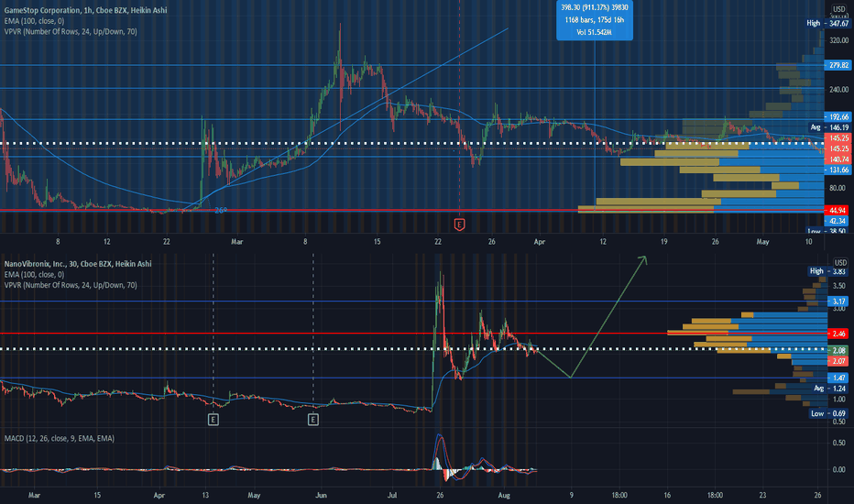Click the green 2.08 price label

click(838, 350)
